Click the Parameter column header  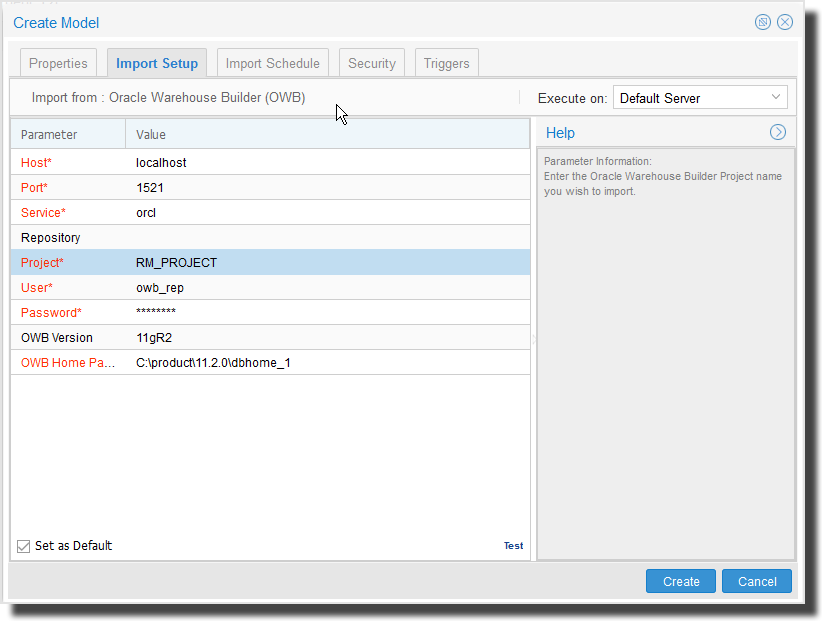tap(68, 134)
